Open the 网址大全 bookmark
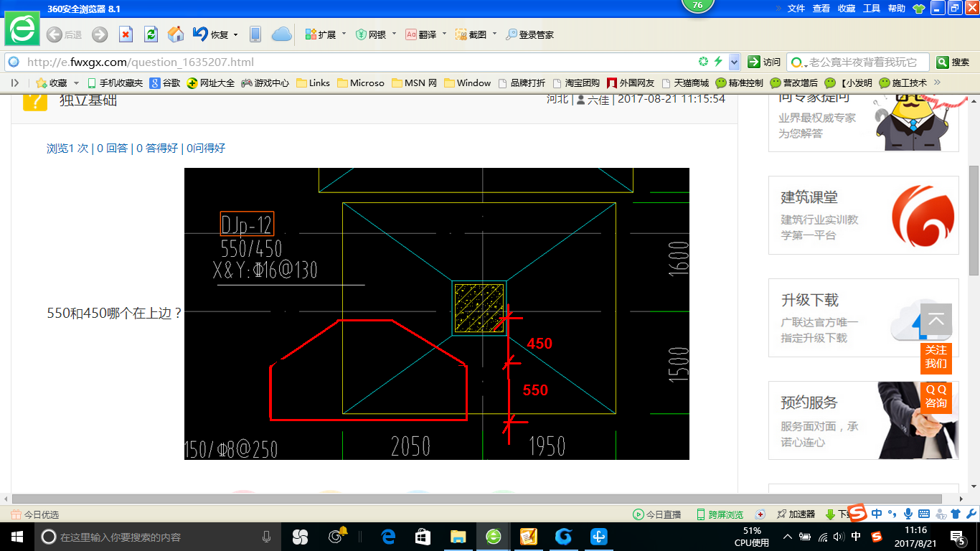This screenshot has height=551, width=980. 211,83
